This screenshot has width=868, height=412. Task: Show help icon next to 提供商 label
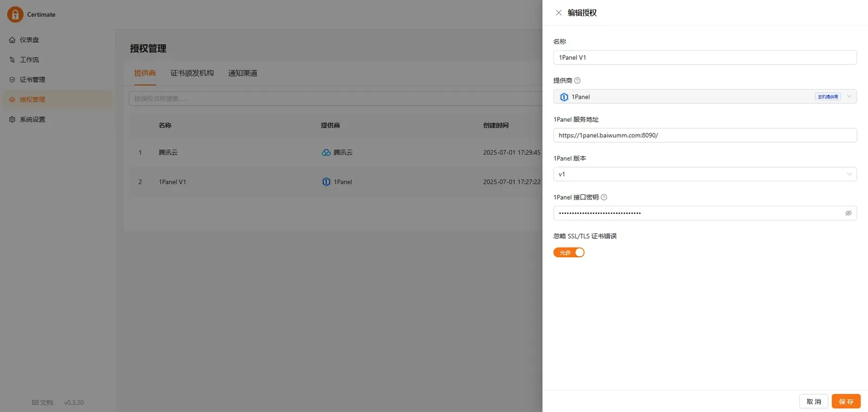pos(577,80)
